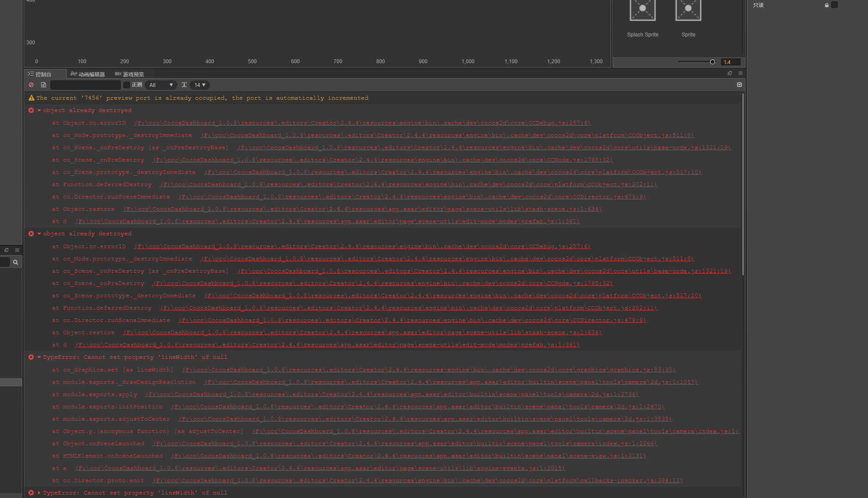Screen dimensions: 868x498
Task: Switch to the 动画编辑器 tab
Action: pyautogui.click(x=88, y=74)
